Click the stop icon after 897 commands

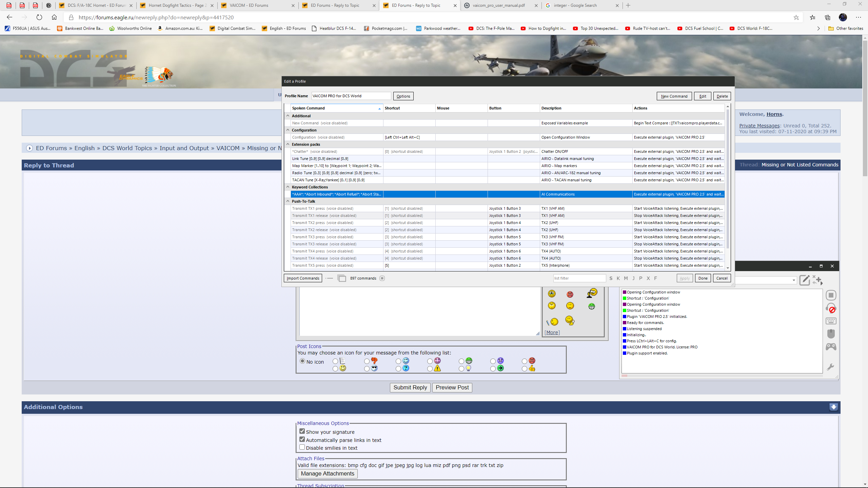[382, 278]
